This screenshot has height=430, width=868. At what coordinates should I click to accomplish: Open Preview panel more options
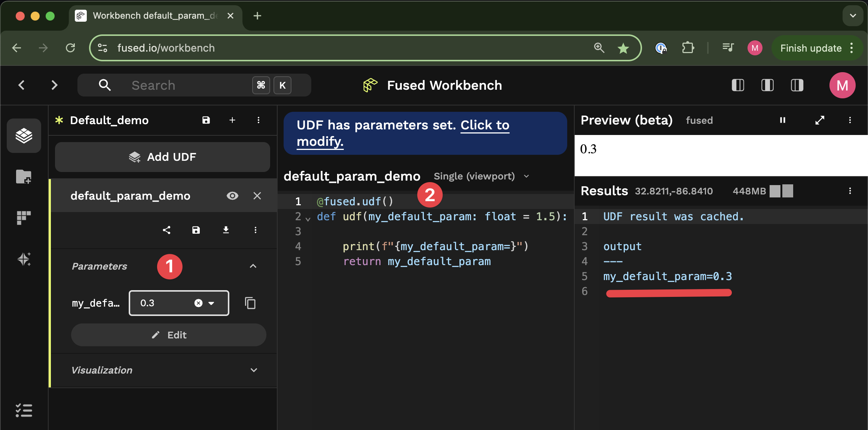coord(850,120)
